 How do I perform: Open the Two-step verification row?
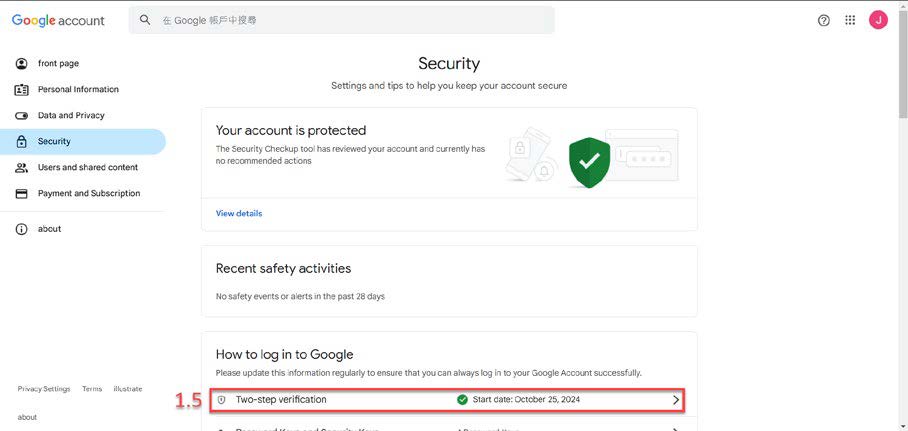pyautogui.click(x=446, y=400)
